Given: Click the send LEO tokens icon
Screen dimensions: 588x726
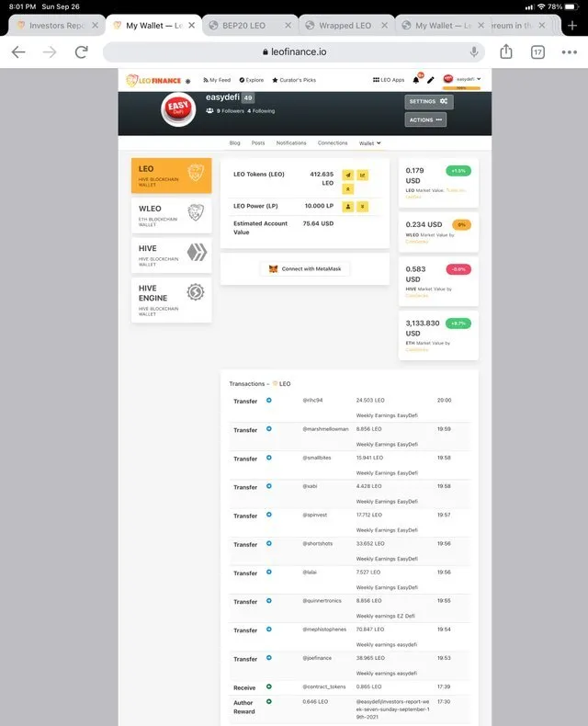Looking at the screenshot, I should click(347, 175).
